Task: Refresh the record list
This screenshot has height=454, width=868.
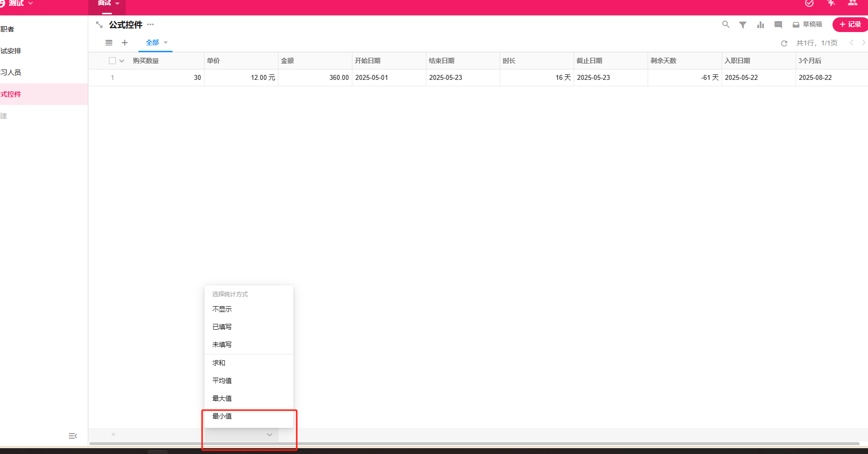Action: coord(784,43)
